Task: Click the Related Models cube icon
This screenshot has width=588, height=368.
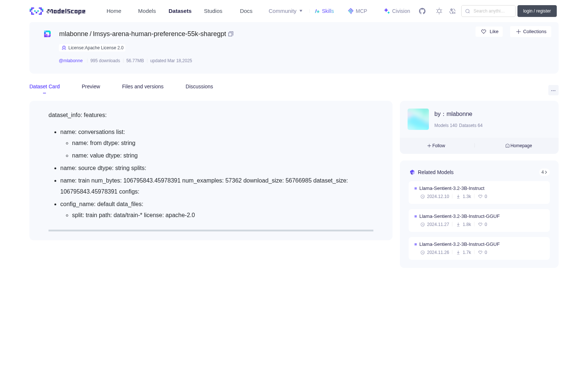Action: tap(412, 172)
